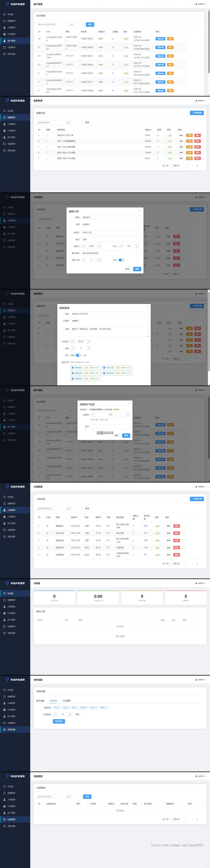This screenshot has height=868, width=210.
Task: Expand admin menu in 仪表盘 header
Action: tap(201, 583)
